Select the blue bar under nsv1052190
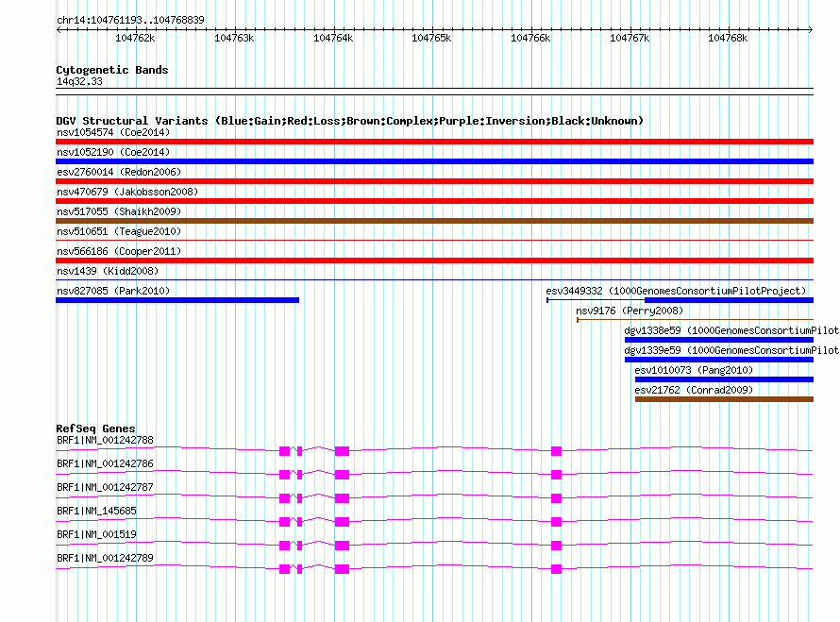This screenshot has height=622, width=840. pos(434,161)
